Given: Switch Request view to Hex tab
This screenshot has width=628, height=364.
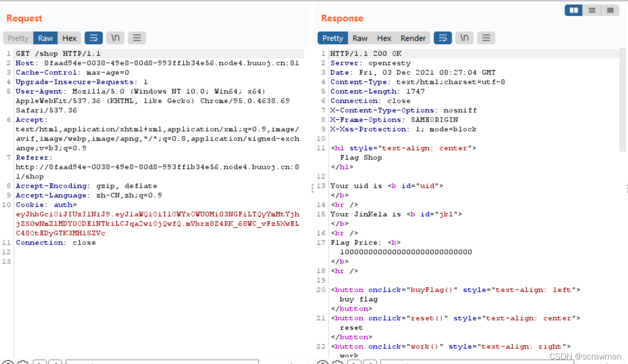Looking at the screenshot, I should 69,38.
